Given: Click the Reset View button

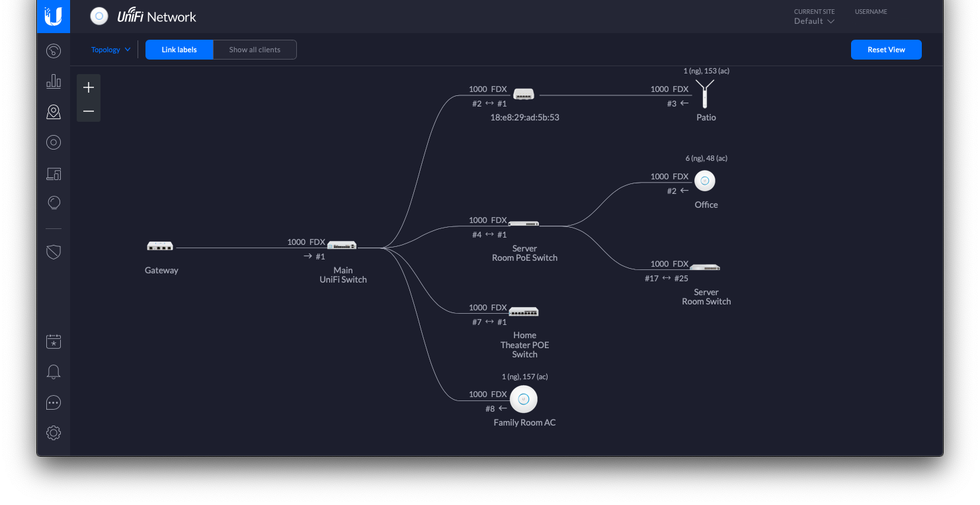Looking at the screenshot, I should click(886, 50).
